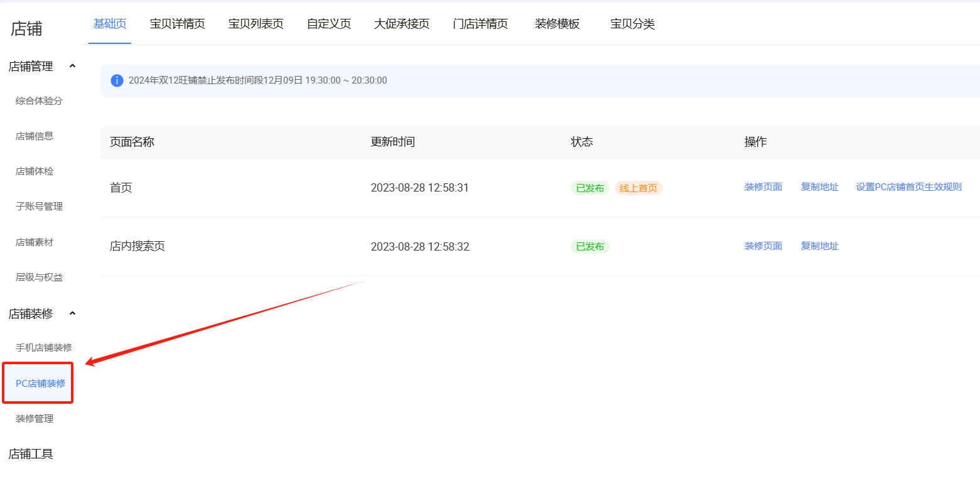This screenshot has width=980, height=481.
Task: Click the 店铺装修 section header
Action: click(30, 313)
